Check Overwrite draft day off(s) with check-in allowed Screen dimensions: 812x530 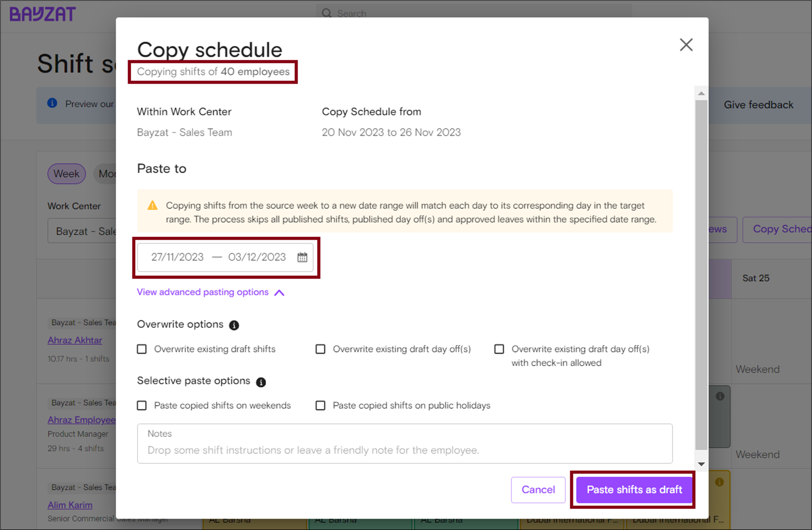[x=499, y=349]
